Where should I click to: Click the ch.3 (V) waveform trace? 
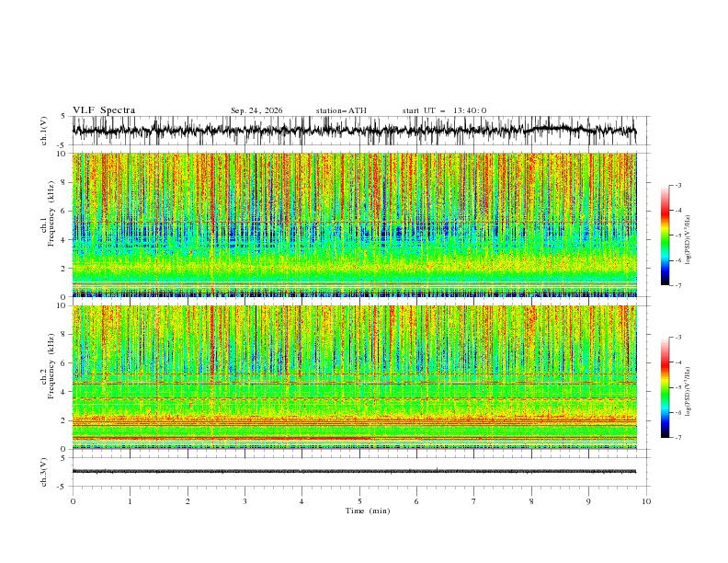354,472
